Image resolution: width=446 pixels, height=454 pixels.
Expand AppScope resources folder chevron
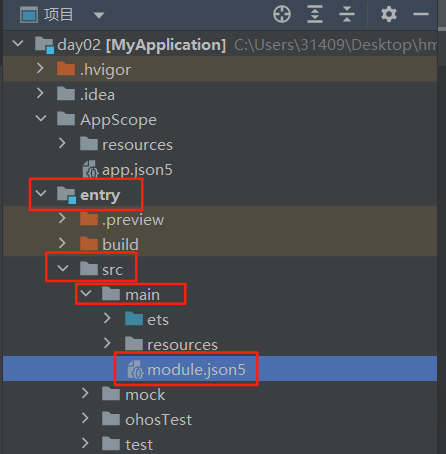coord(62,143)
